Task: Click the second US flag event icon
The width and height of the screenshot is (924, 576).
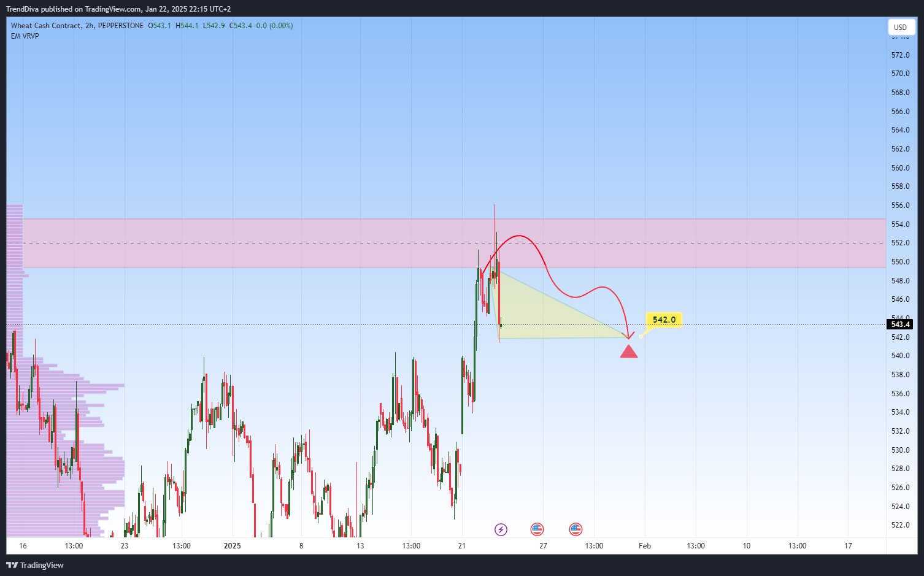Action: pos(576,529)
